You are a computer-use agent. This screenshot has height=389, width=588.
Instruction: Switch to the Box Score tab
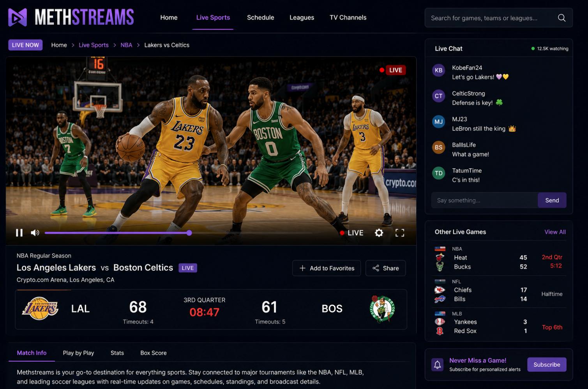pyautogui.click(x=154, y=353)
